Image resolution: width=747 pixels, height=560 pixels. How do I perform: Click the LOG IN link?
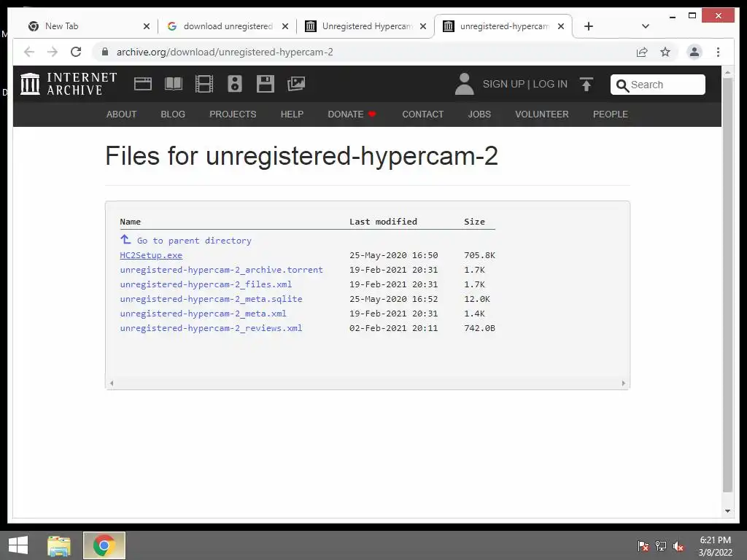pyautogui.click(x=550, y=84)
